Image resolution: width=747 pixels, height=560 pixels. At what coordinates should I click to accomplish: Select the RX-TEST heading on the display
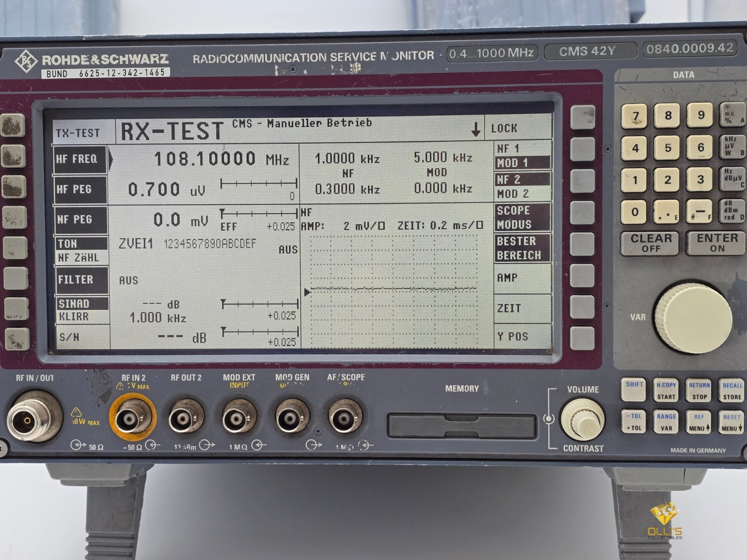pos(172,131)
